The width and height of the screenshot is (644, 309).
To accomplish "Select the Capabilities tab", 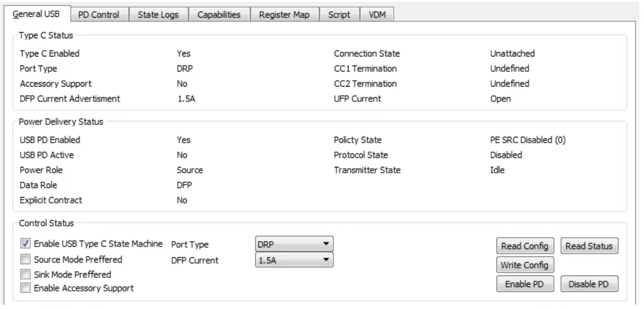I will click(219, 15).
